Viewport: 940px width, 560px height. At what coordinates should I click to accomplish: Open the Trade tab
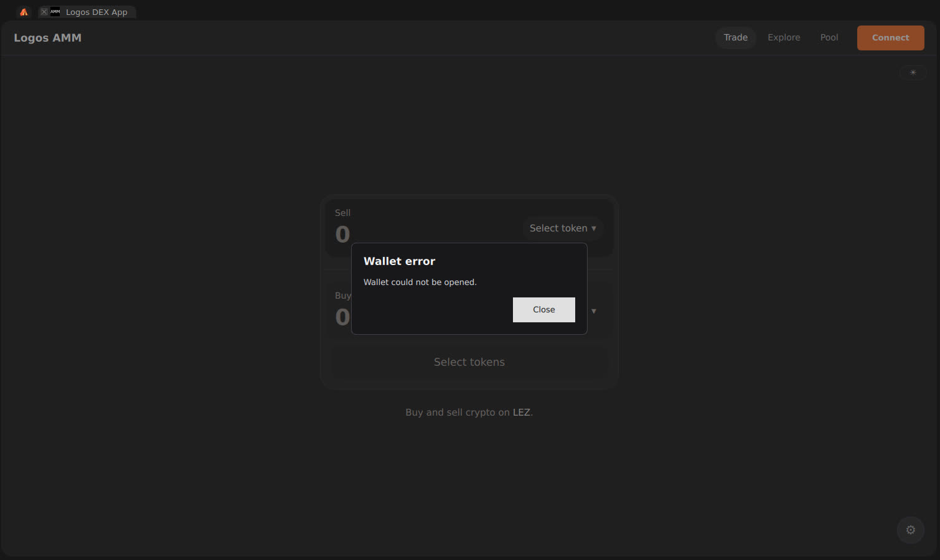pyautogui.click(x=735, y=37)
